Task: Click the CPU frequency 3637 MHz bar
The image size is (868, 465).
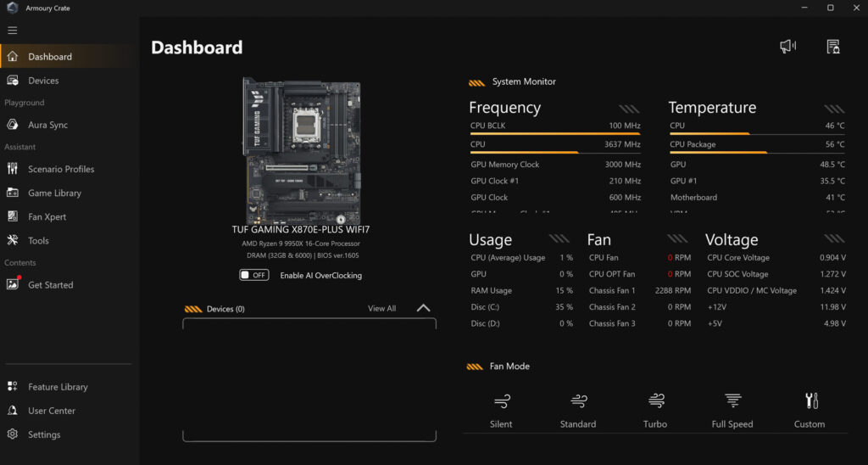Action: [x=554, y=153]
